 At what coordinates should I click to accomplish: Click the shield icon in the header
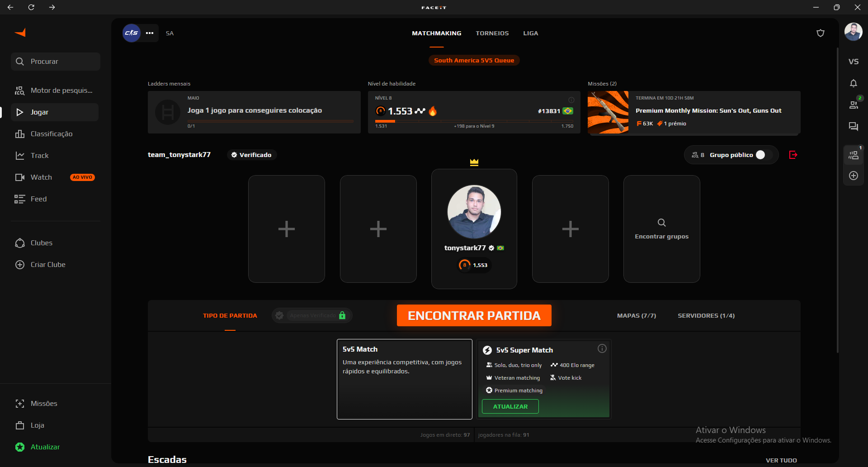(x=821, y=33)
